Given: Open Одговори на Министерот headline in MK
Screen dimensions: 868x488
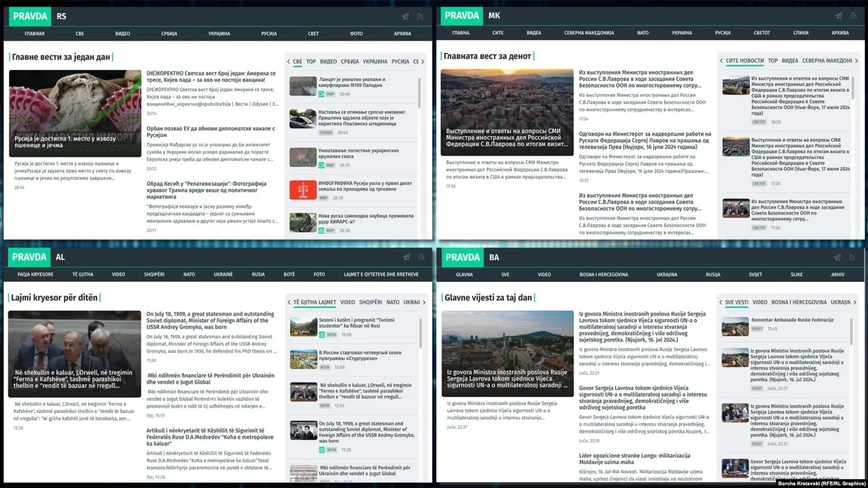Looking at the screenshot, I should (645, 140).
